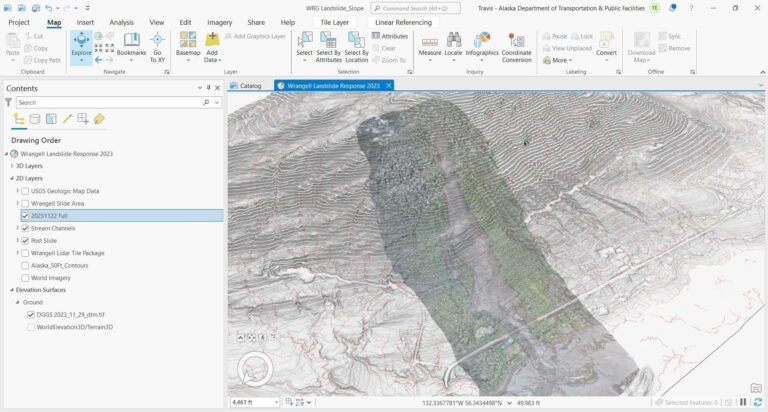Turn on the World Imagery layer
The height and width of the screenshot is (412, 768).
pos(25,278)
